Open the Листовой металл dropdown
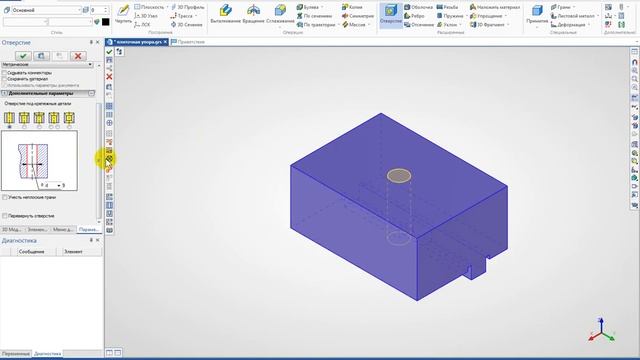640x360 pixels. pyautogui.click(x=598, y=16)
